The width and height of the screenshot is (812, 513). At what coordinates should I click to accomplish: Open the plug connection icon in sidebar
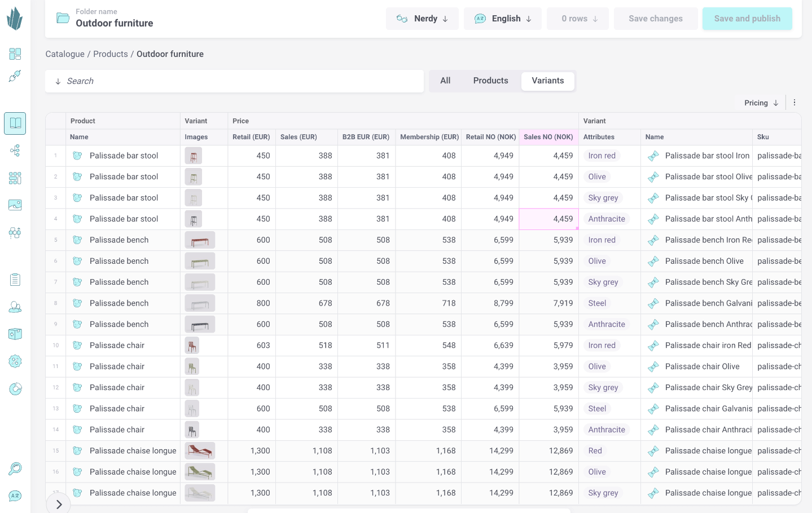[x=15, y=76]
